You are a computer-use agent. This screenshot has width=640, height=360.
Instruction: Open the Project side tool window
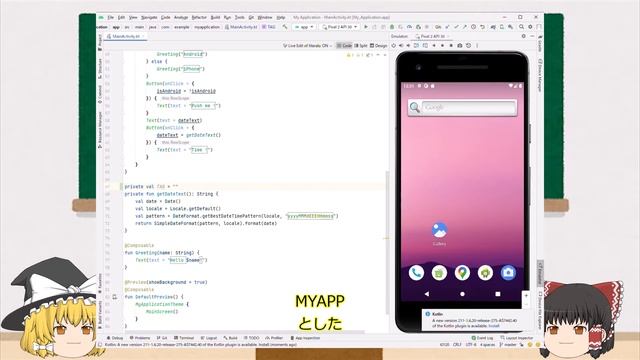pyautogui.click(x=100, y=42)
